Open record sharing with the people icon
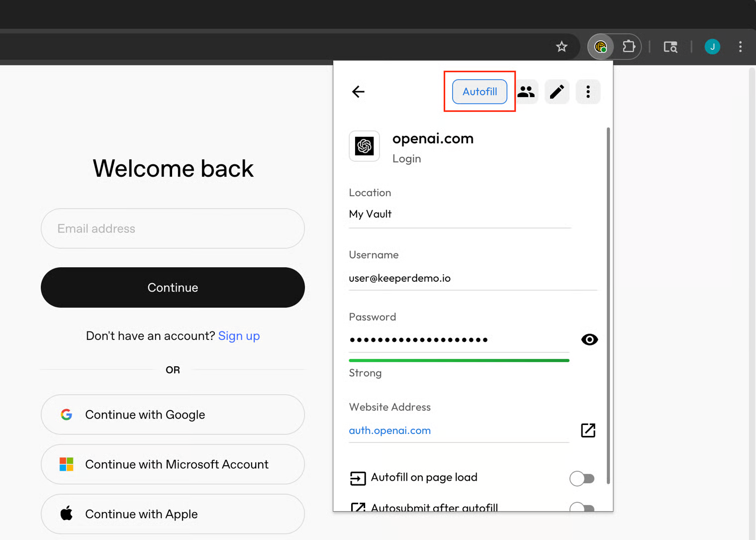Screen dimensions: 756x540 pyautogui.click(x=526, y=92)
